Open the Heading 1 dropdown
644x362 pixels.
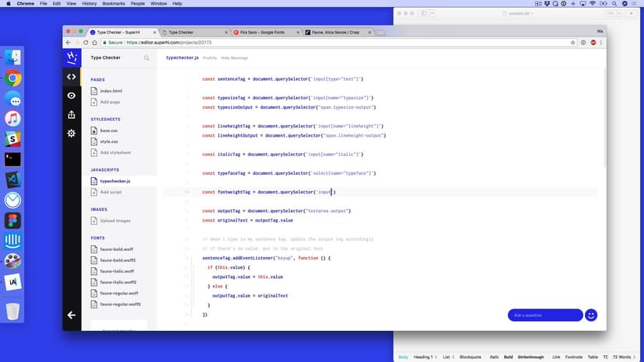426,357
